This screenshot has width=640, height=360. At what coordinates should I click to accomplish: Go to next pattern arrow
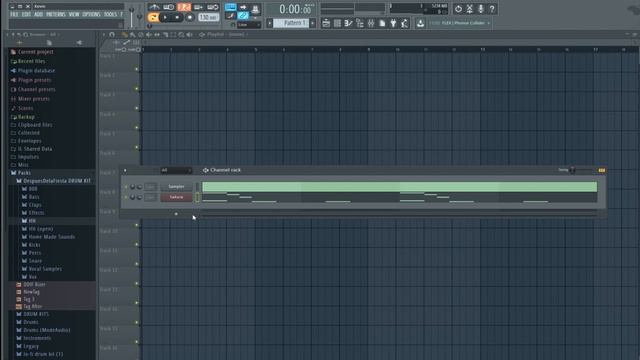(x=313, y=23)
